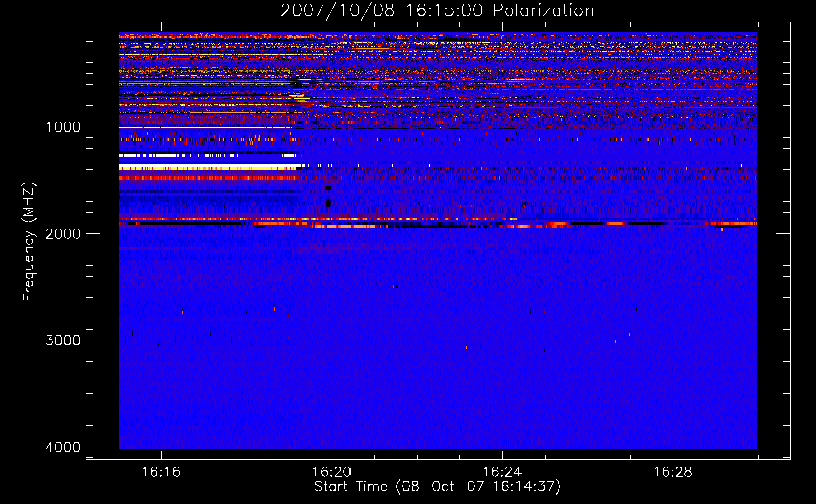Image resolution: width=816 pixels, height=504 pixels.
Task: Click the "Frequency (MHZ)" axis label
Action: [29, 242]
